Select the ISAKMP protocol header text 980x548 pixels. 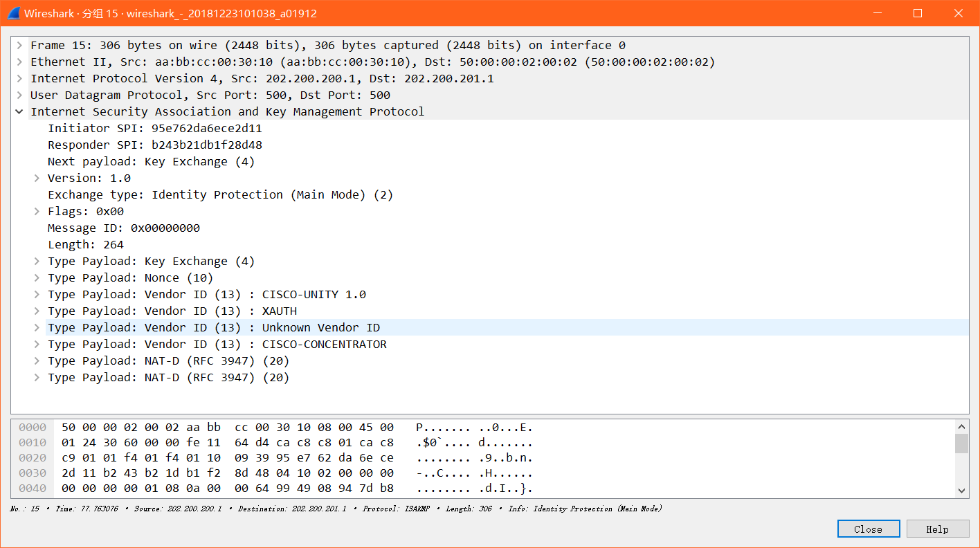tap(228, 112)
